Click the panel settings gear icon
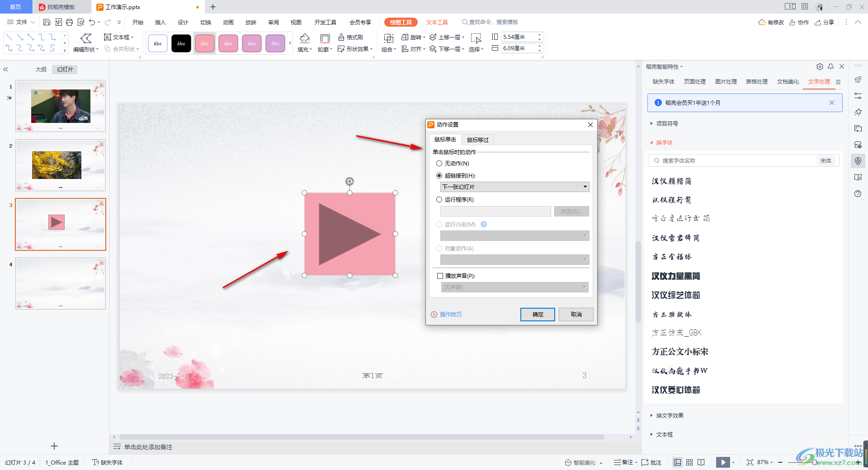The width and height of the screenshot is (868, 470). coord(820,66)
